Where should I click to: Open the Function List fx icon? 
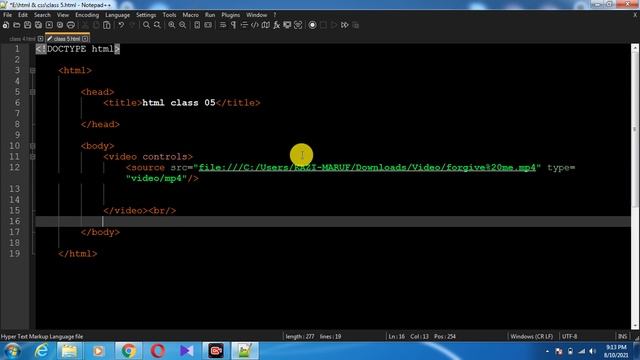[x=276, y=25]
